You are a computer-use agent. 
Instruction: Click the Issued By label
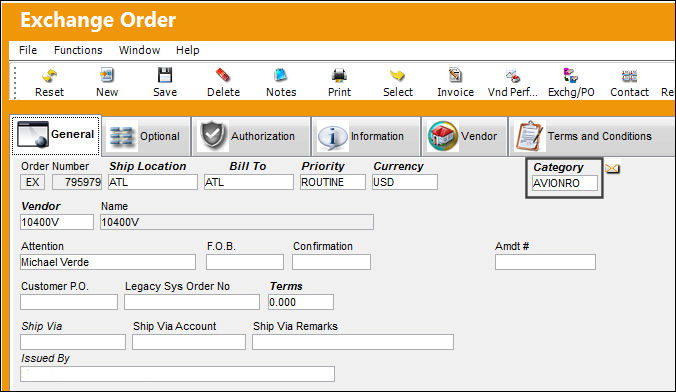[45, 358]
